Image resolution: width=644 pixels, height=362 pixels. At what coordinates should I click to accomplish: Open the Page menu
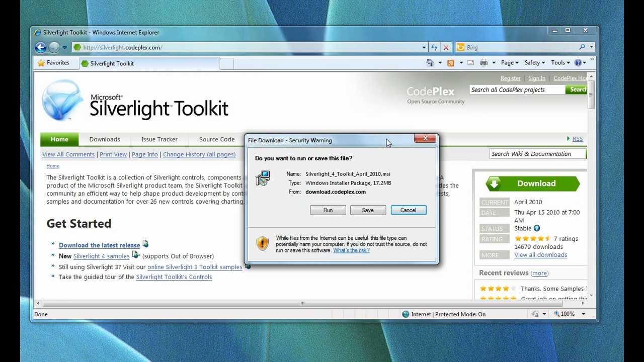(510, 63)
